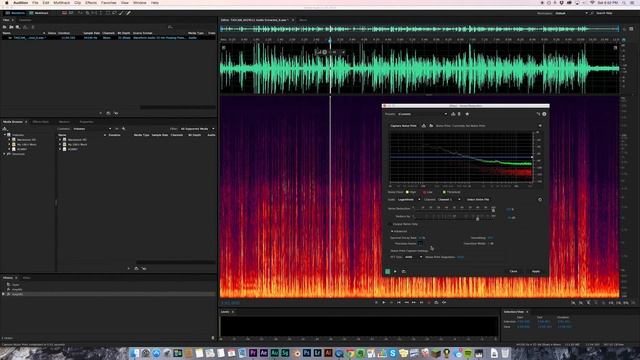
Task: Click Zoom In Amplitude icon
Action: click(x=573, y=303)
